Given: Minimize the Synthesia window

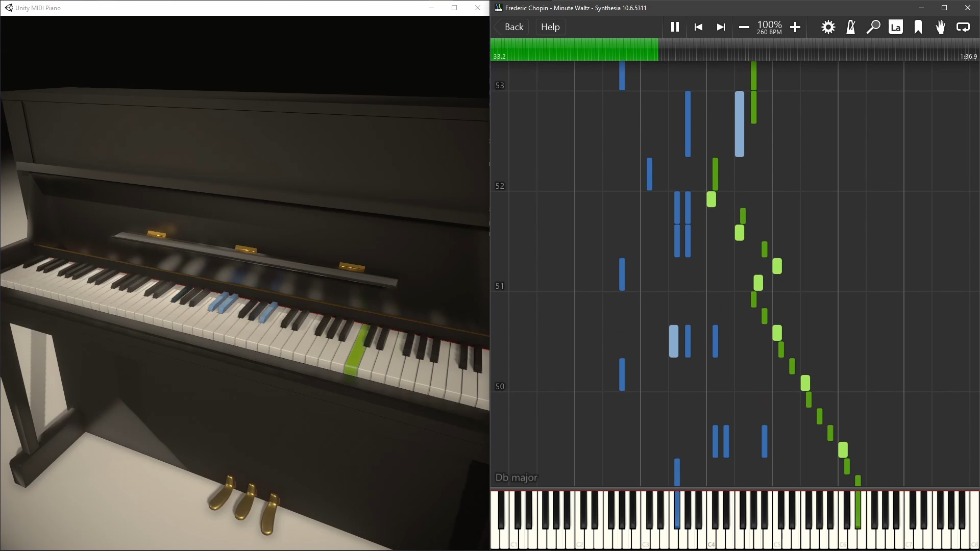Looking at the screenshot, I should coord(921,8).
